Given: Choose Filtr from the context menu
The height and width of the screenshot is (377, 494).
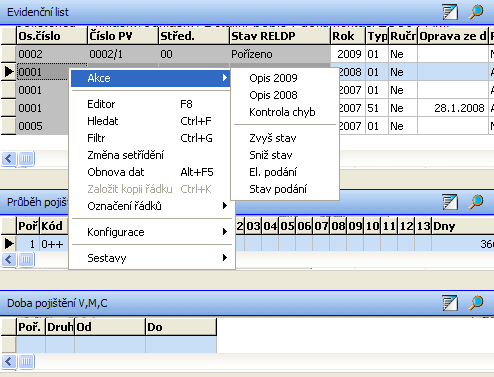Looking at the screenshot, I should point(151,138).
